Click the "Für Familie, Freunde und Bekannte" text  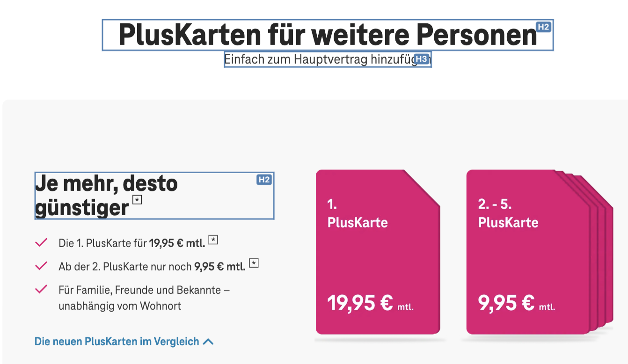144,290
